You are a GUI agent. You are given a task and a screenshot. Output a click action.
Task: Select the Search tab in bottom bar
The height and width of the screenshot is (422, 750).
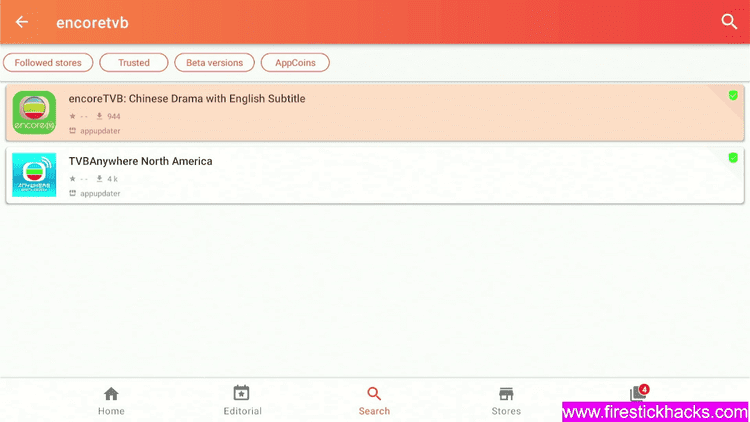coord(374,401)
